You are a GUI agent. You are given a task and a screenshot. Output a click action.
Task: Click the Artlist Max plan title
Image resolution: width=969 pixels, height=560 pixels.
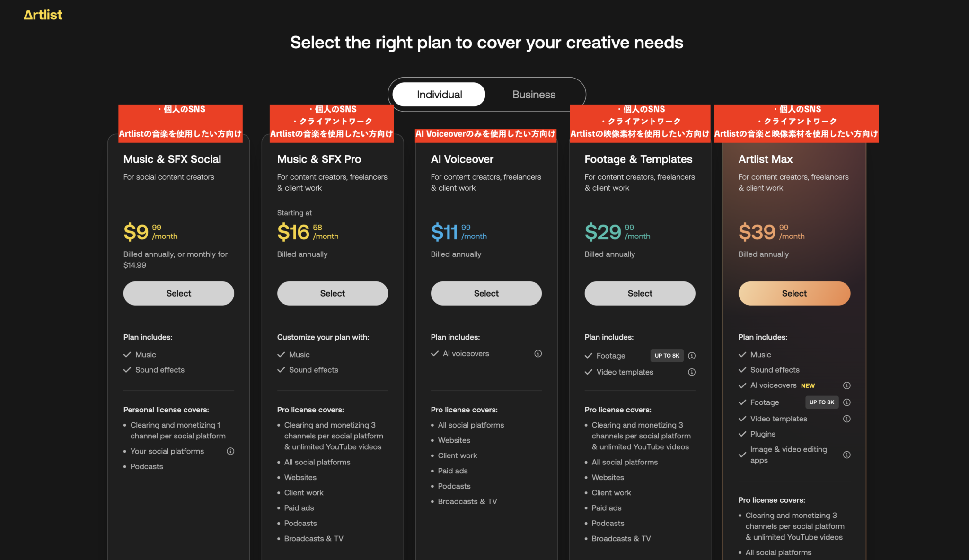[x=766, y=159]
